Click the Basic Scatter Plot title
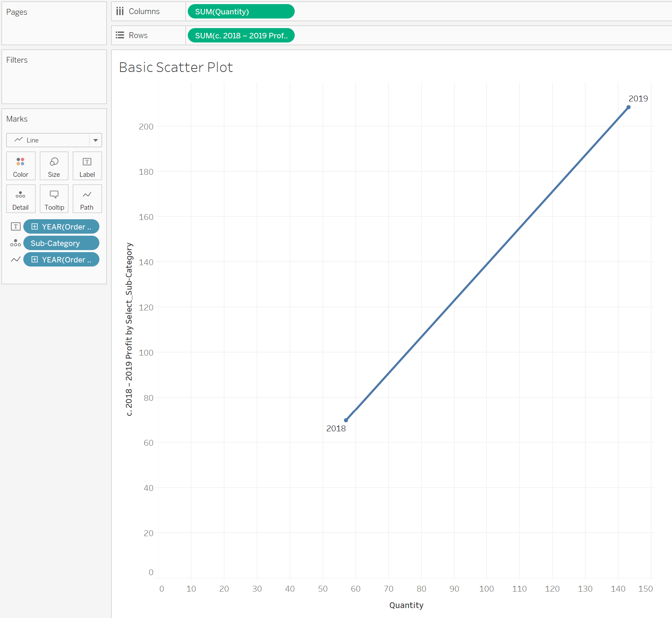 (x=176, y=67)
